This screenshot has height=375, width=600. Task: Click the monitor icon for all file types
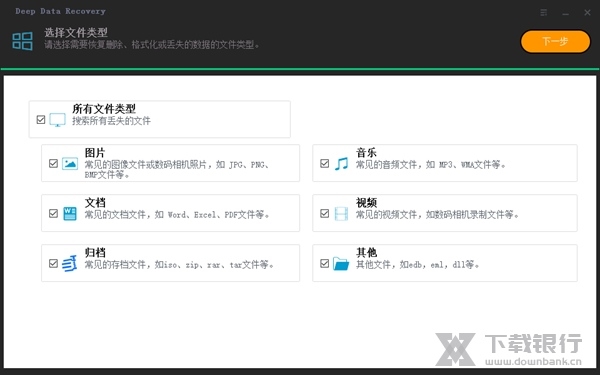coord(57,120)
